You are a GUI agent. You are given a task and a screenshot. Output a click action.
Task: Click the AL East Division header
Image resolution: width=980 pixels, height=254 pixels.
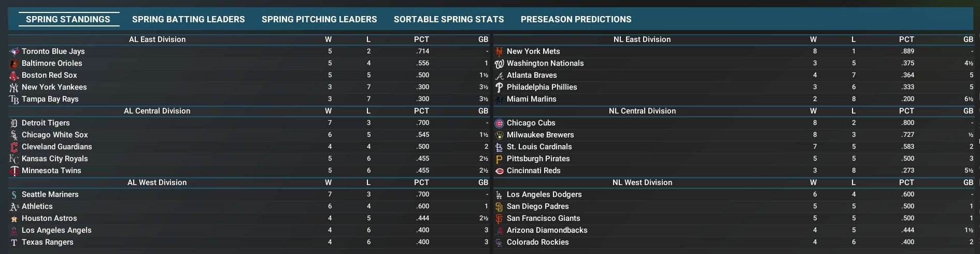pyautogui.click(x=157, y=39)
